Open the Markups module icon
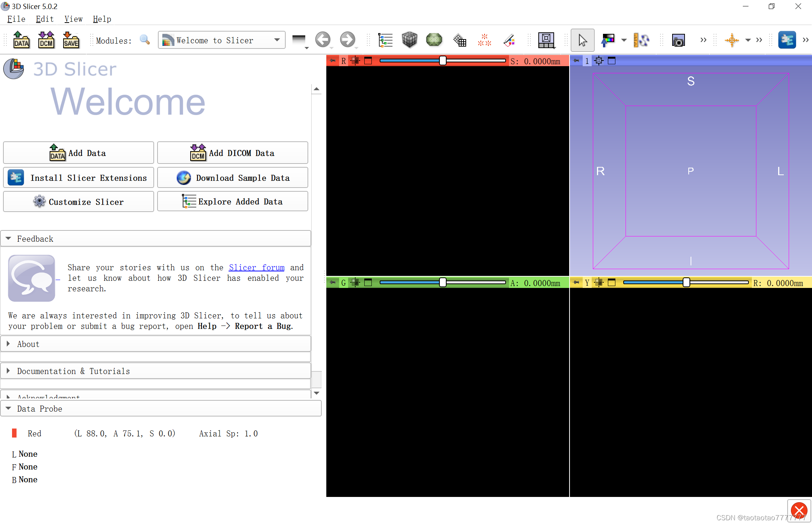This screenshot has width=812, height=524. tap(484, 40)
